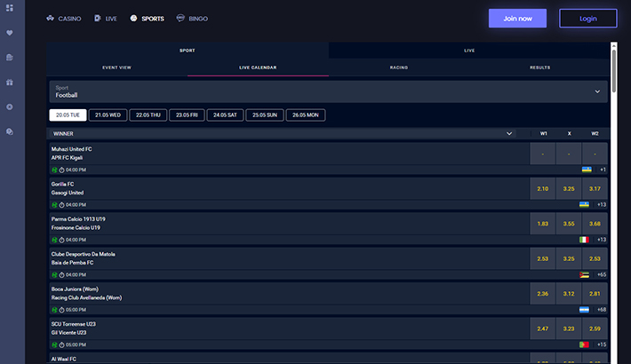Expand the WINNER market dropdown
The image size is (631, 364).
pos(283,133)
